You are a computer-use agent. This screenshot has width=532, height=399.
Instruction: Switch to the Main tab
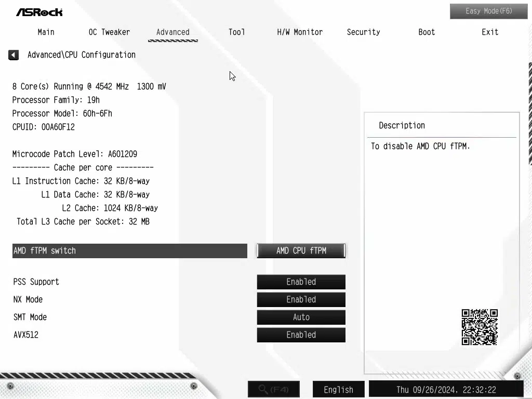point(46,32)
